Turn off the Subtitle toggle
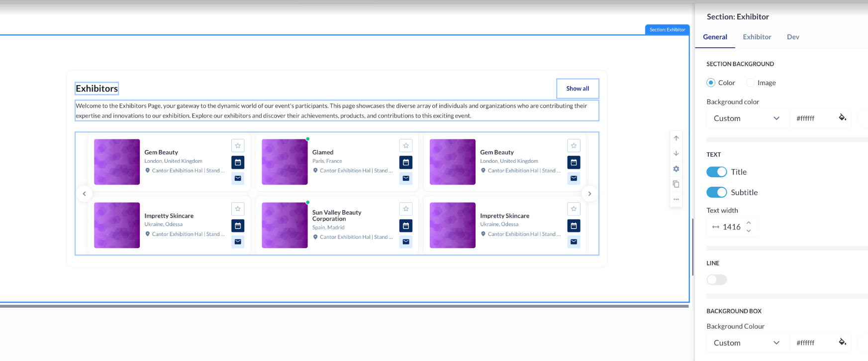This screenshot has width=868, height=361. point(716,192)
